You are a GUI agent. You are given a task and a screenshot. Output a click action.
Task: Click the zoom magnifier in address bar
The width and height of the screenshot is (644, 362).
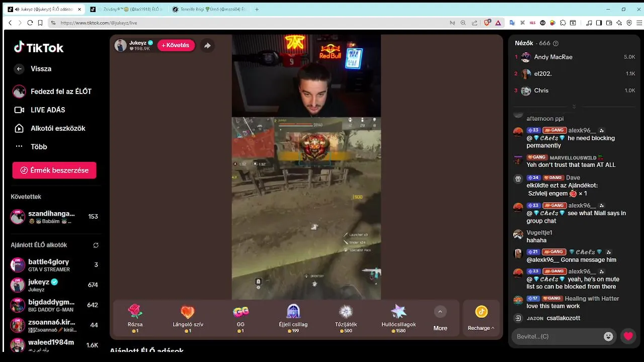(463, 23)
